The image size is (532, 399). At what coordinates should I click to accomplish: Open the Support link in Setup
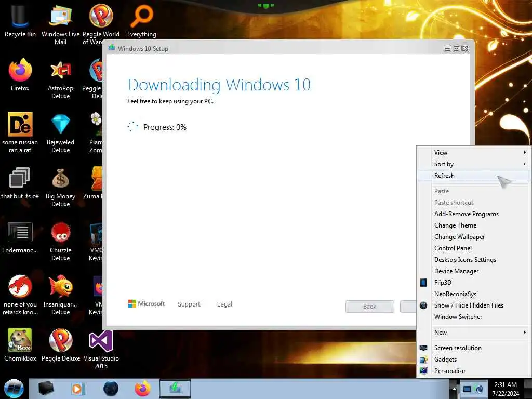pos(189,304)
